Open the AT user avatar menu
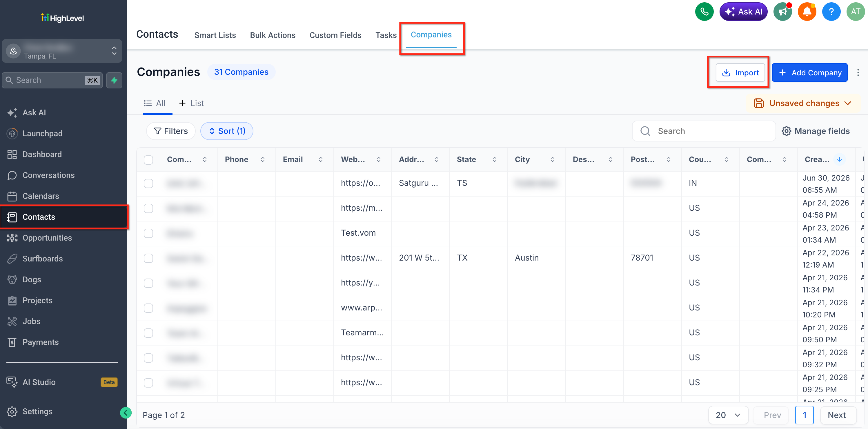Image resolution: width=868 pixels, height=429 pixels. click(856, 12)
